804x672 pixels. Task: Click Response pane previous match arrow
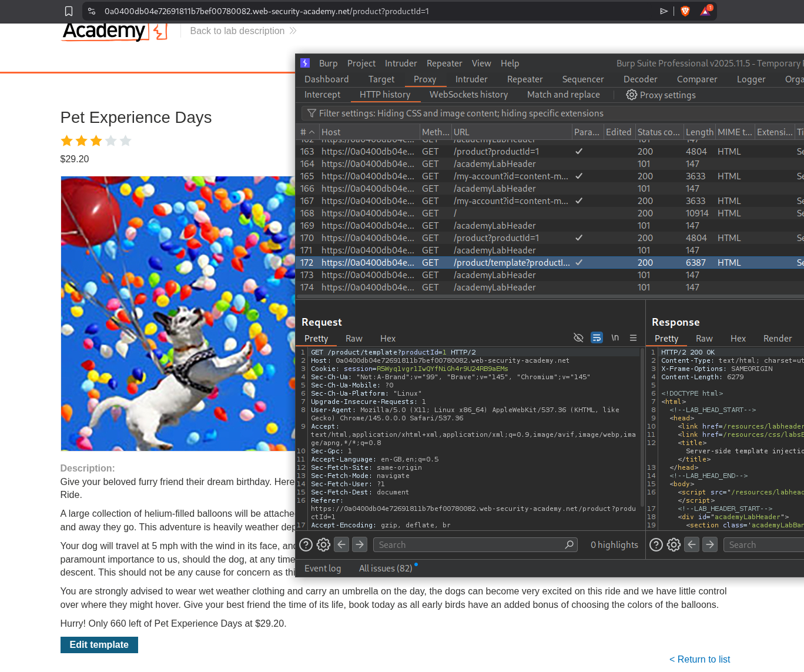(692, 544)
